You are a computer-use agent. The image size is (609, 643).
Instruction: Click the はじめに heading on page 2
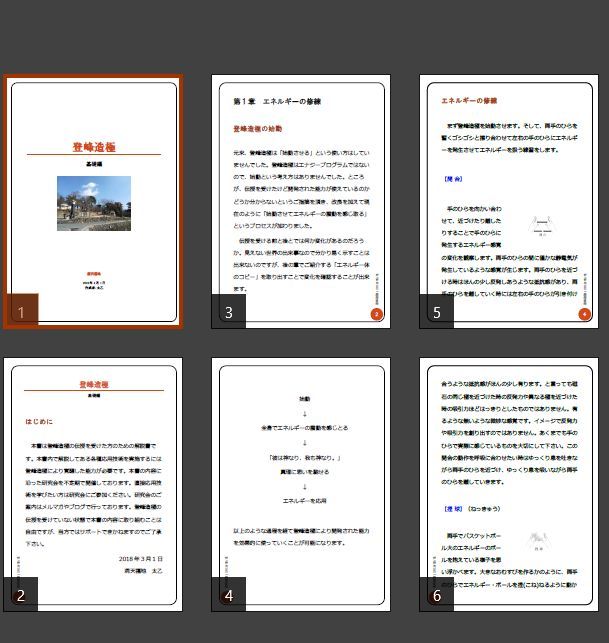(x=39, y=421)
